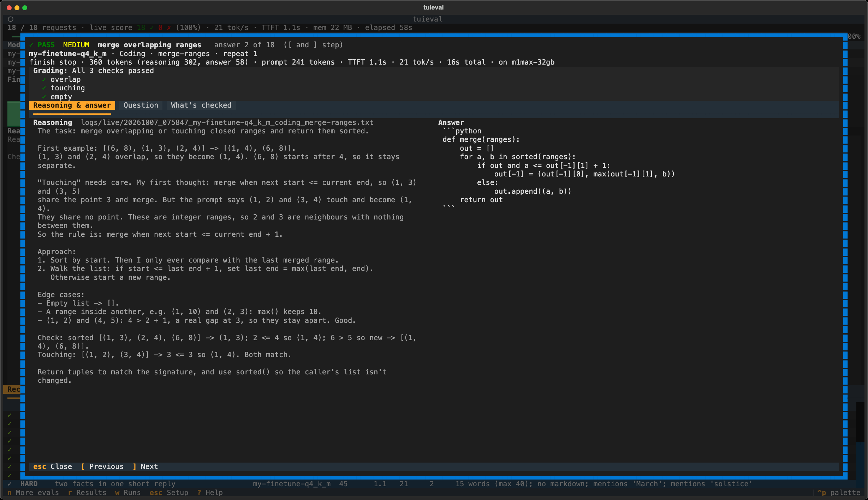Screen dimensions: 868x500
Task: Click the circle indicator below title bar
Action: (x=11, y=19)
